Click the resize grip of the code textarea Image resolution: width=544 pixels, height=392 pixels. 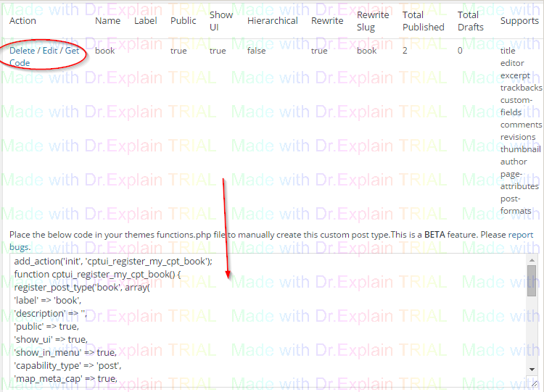point(532,384)
